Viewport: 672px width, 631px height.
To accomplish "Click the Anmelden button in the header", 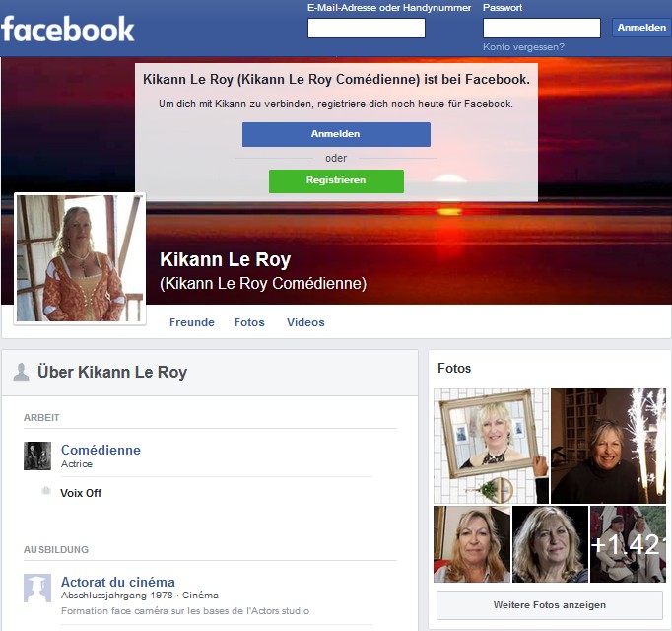I will coord(641,28).
